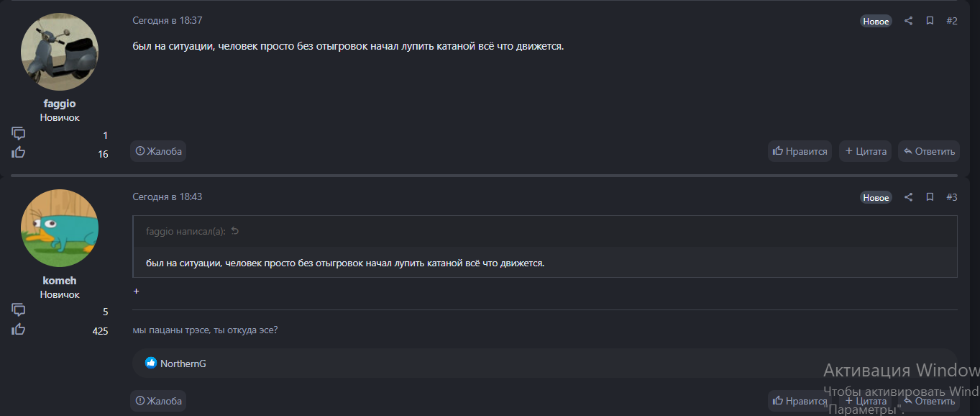The width and height of the screenshot is (980, 416).
Task: Like faggio's post with the Нравится button
Action: click(800, 151)
